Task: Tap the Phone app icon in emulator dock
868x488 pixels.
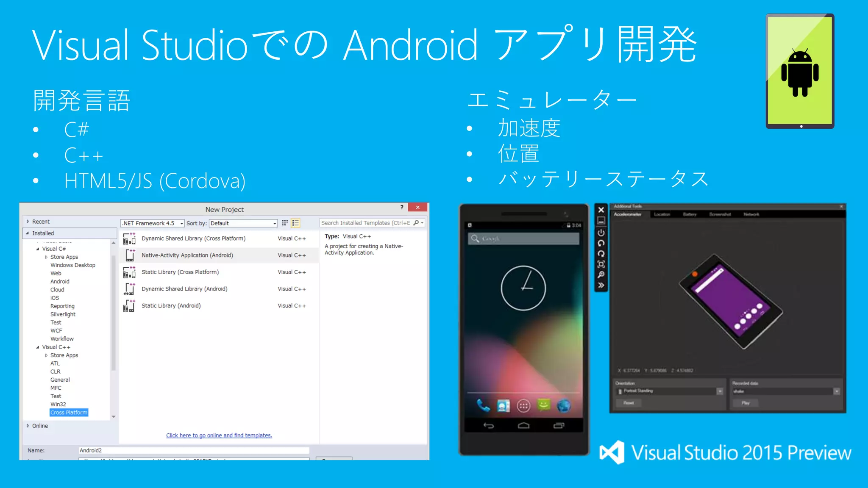Action: [x=483, y=406]
